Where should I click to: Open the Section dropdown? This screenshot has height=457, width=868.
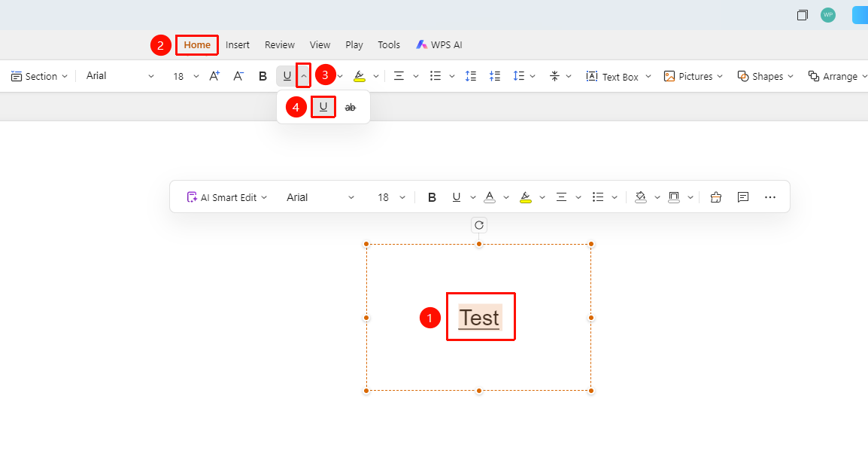point(39,76)
